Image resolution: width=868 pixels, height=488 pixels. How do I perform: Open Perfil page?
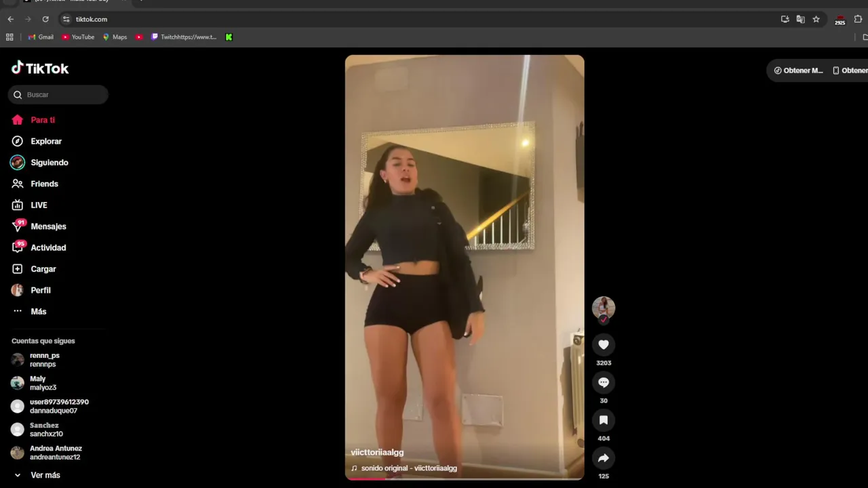pos(41,290)
